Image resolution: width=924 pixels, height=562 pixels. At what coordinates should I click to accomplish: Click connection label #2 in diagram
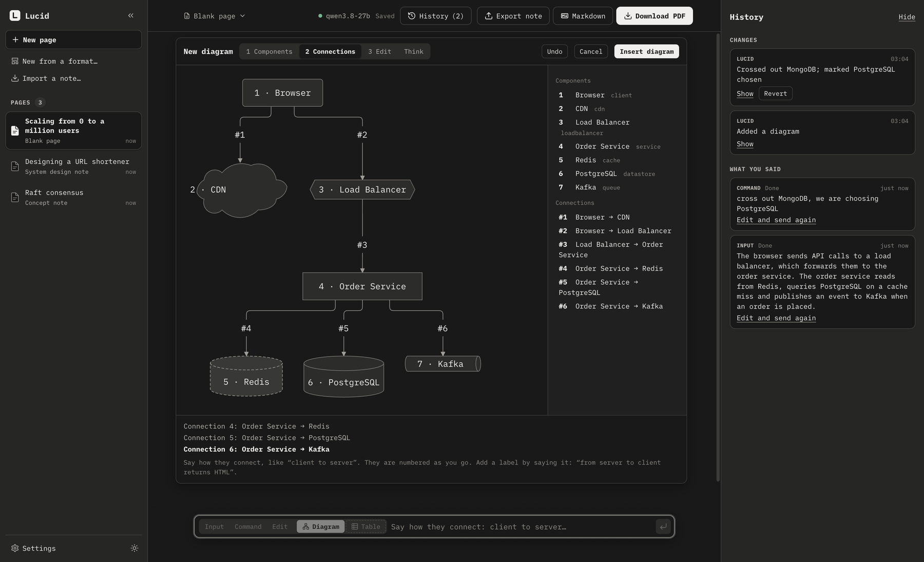[x=362, y=134]
